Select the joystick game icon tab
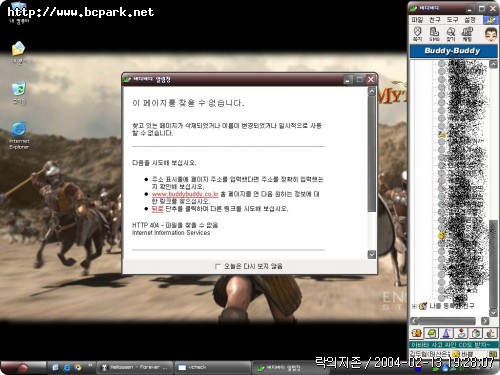 click(461, 333)
